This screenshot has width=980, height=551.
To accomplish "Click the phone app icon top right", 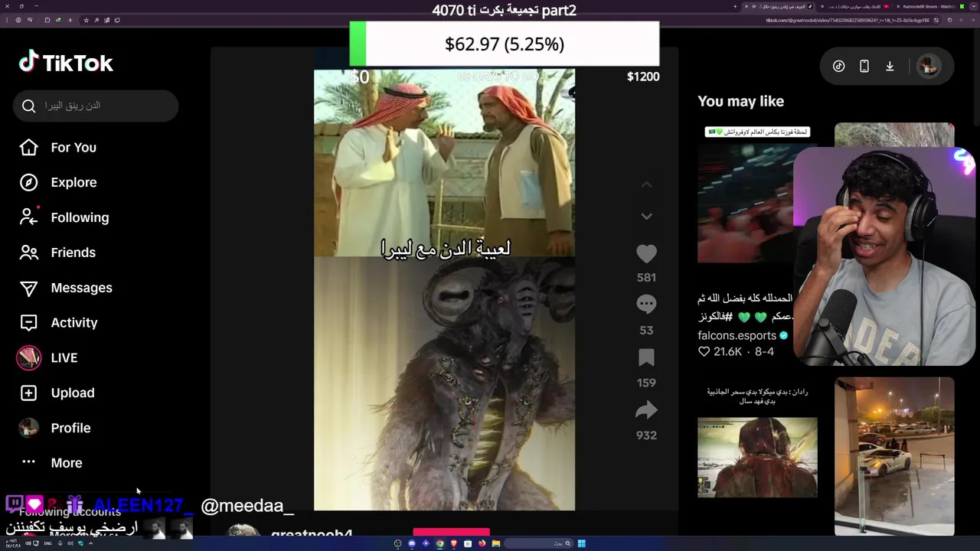I will pos(864,67).
